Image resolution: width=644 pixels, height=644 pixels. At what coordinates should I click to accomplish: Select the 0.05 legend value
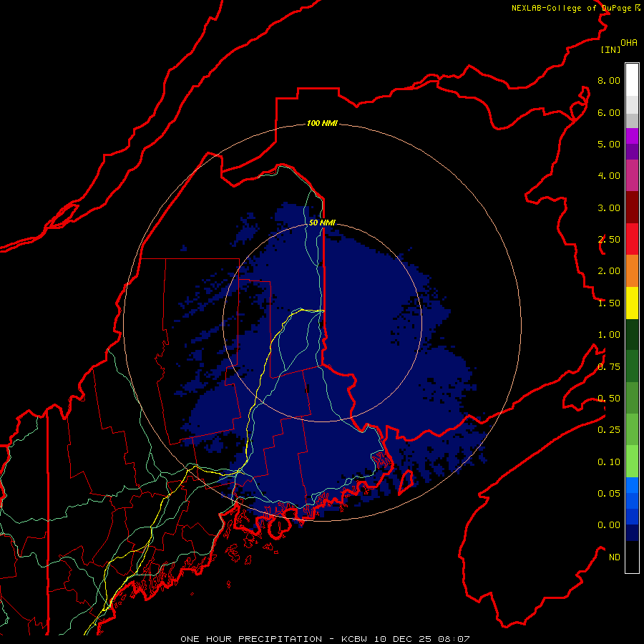click(609, 493)
